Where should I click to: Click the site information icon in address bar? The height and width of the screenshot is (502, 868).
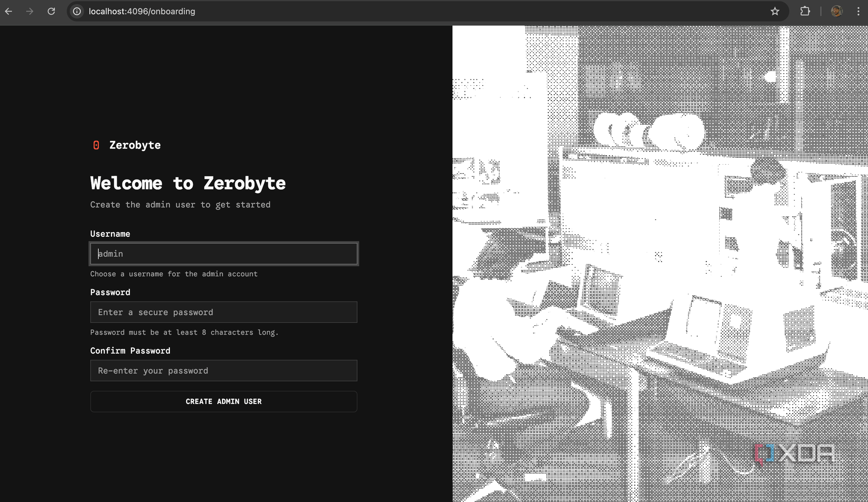pyautogui.click(x=77, y=11)
